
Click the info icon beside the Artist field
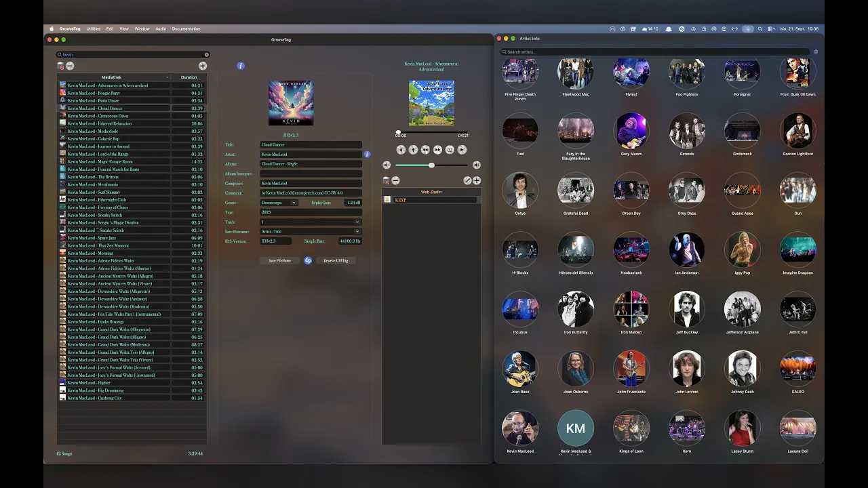click(367, 155)
